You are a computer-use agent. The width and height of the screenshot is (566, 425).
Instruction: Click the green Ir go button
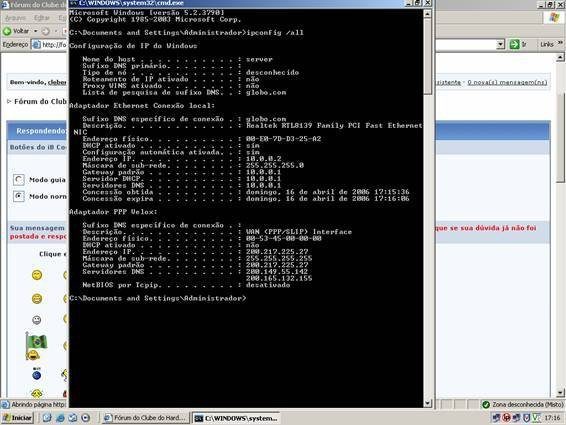(514, 44)
